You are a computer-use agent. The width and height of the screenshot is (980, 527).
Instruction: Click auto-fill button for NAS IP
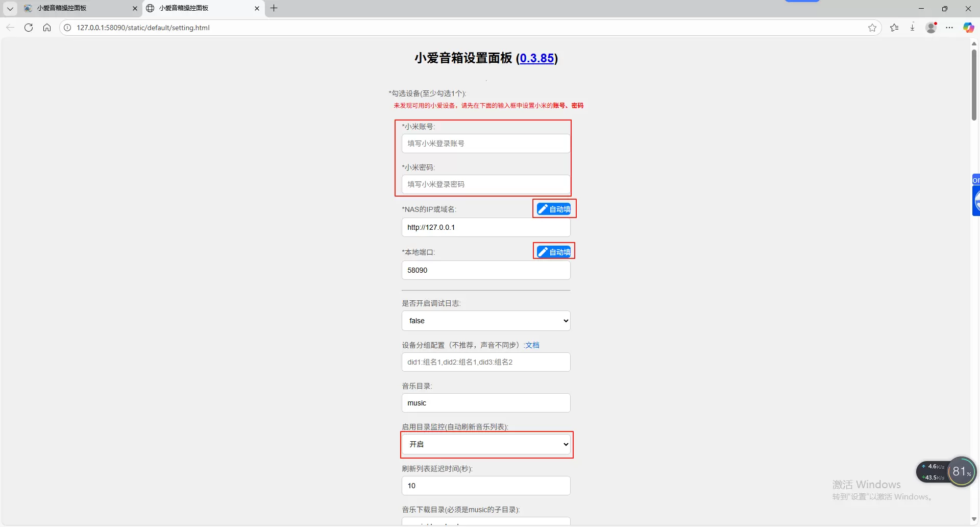tap(554, 209)
